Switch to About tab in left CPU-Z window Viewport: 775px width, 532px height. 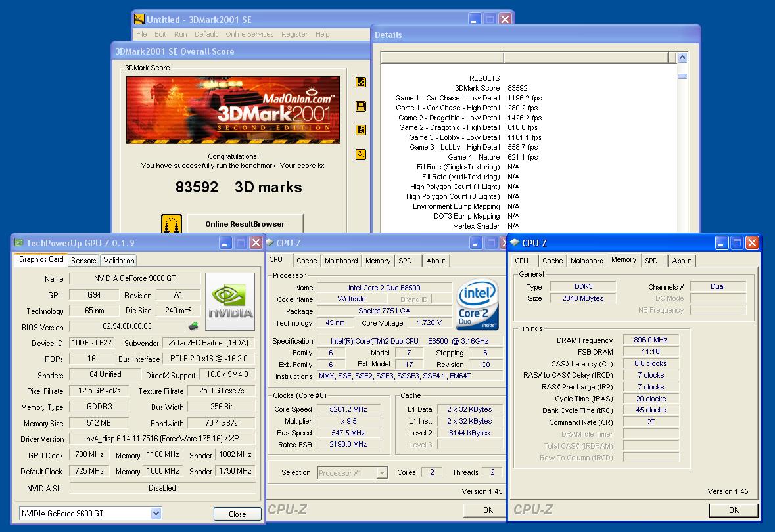(435, 261)
